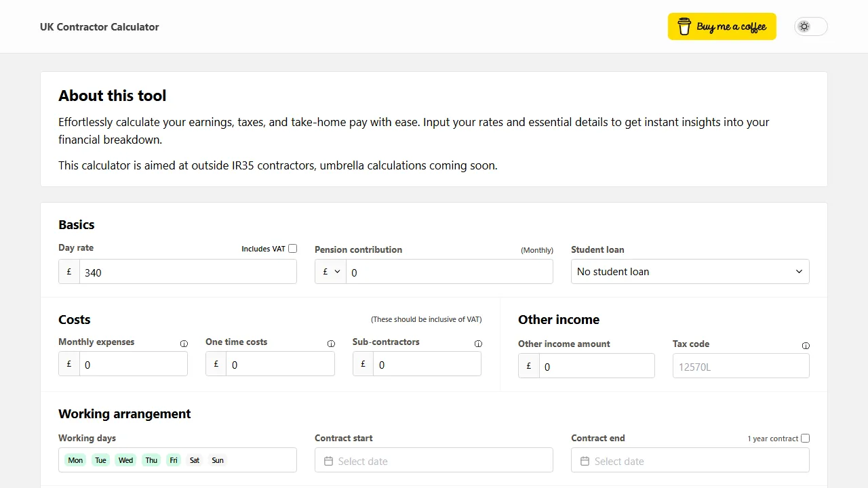This screenshot has width=868, height=488.
Task: Open the currency selector next to Pension contribution
Action: 330,271
